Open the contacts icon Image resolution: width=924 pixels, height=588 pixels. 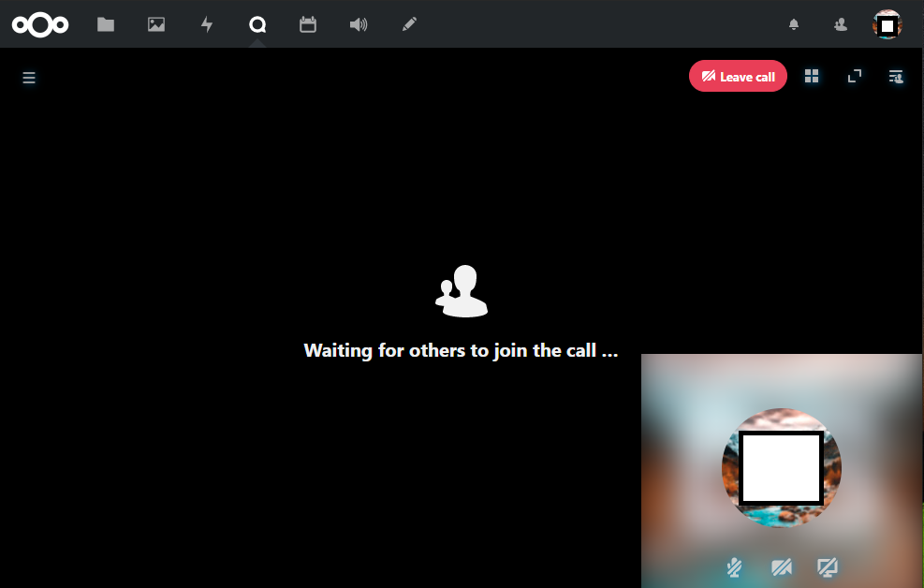tap(839, 24)
